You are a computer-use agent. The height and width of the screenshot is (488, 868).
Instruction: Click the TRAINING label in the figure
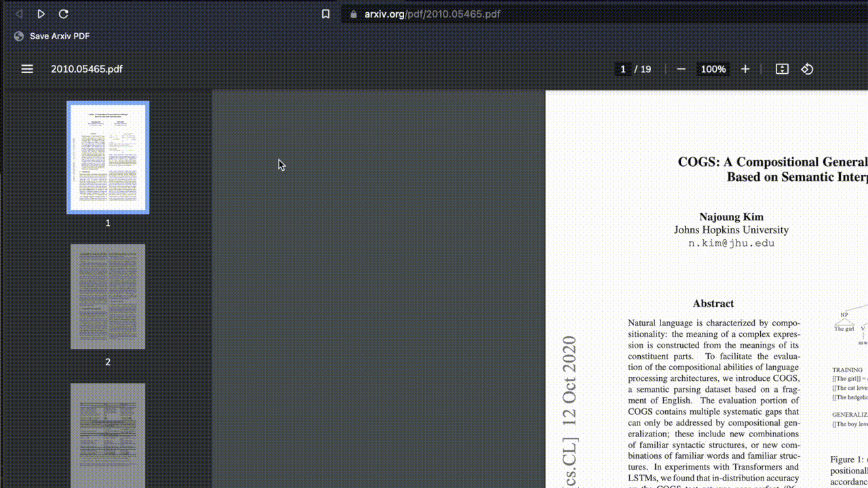pyautogui.click(x=848, y=370)
